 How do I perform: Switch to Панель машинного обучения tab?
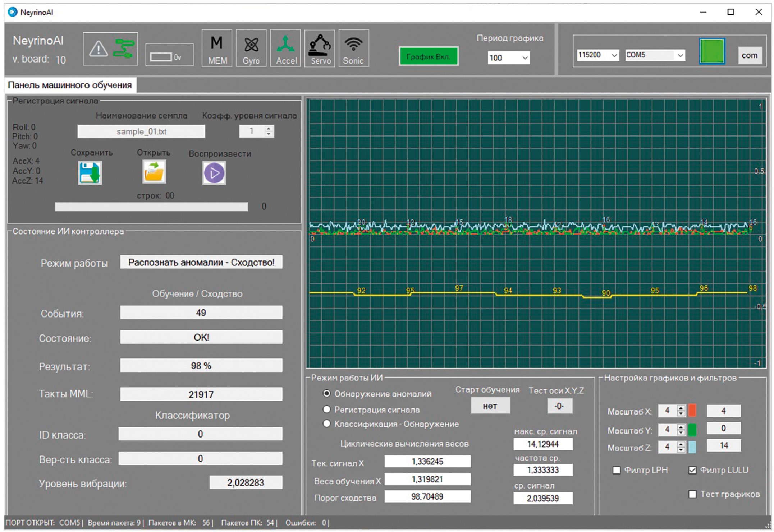pyautogui.click(x=70, y=85)
